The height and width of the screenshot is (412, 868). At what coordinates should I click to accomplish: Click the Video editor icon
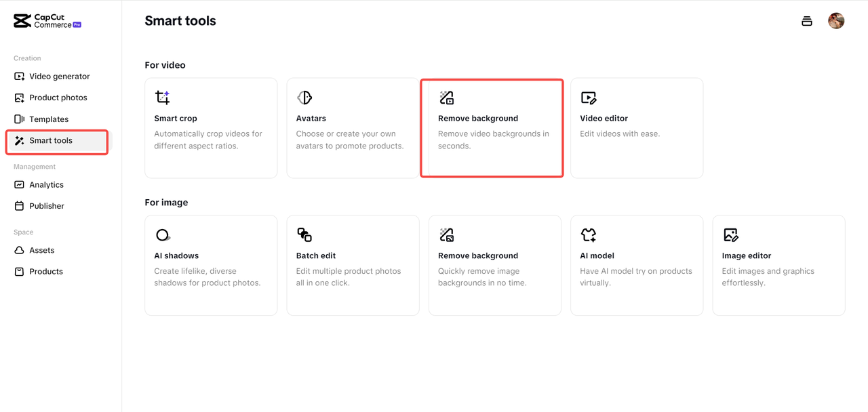click(x=589, y=98)
